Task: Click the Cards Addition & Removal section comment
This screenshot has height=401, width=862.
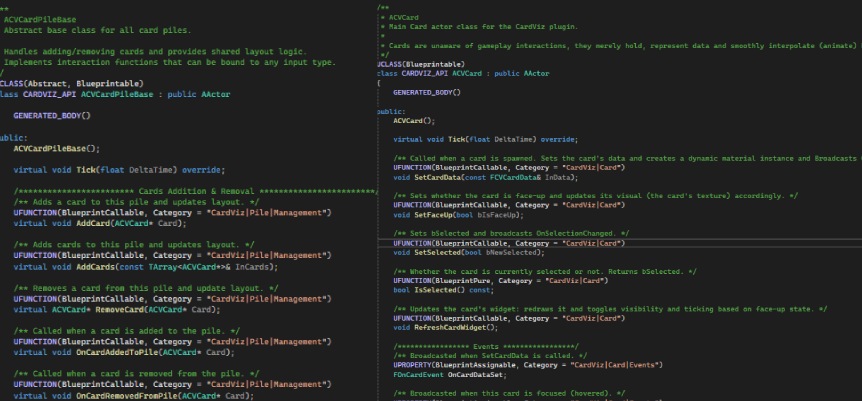Action: pos(196,191)
